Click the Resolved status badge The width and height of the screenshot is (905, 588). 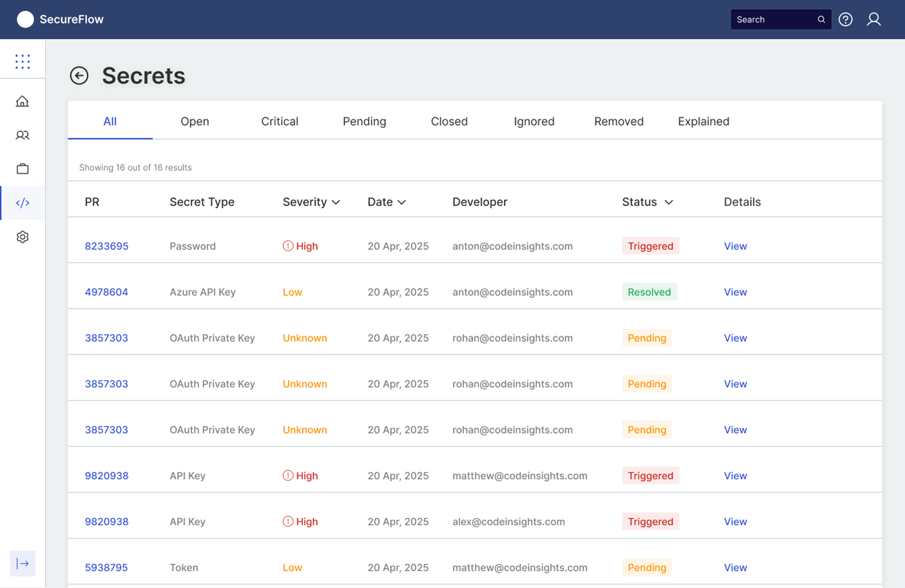click(x=650, y=292)
